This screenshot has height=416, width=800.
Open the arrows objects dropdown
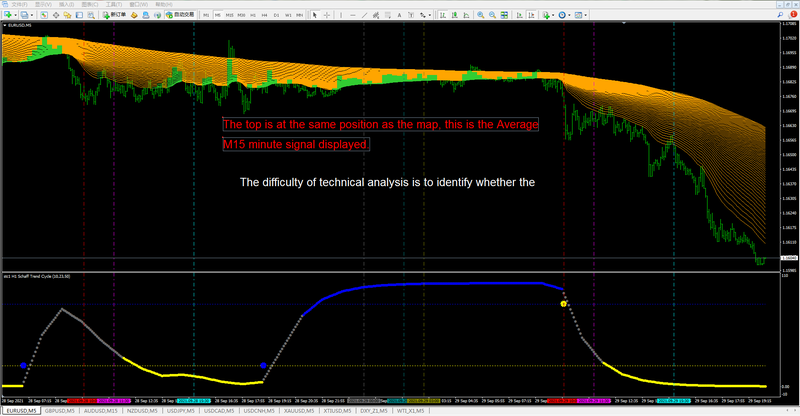click(430, 15)
